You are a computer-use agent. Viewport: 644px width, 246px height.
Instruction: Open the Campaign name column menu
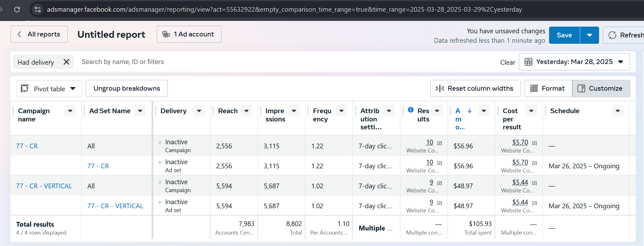[x=70, y=111]
